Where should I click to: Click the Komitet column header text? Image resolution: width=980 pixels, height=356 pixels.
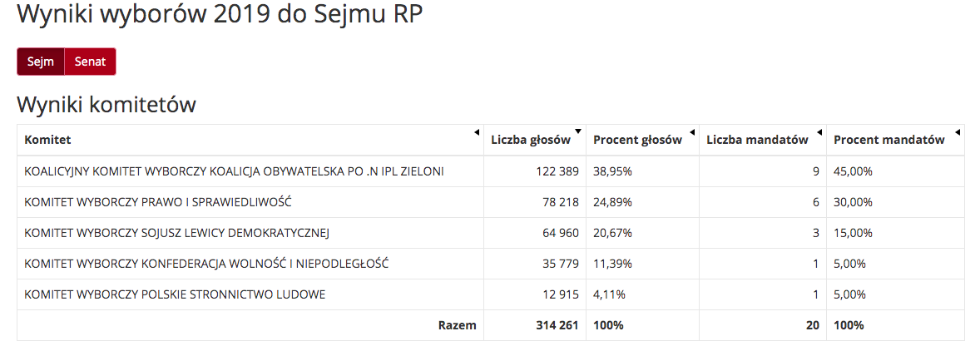click(x=47, y=140)
